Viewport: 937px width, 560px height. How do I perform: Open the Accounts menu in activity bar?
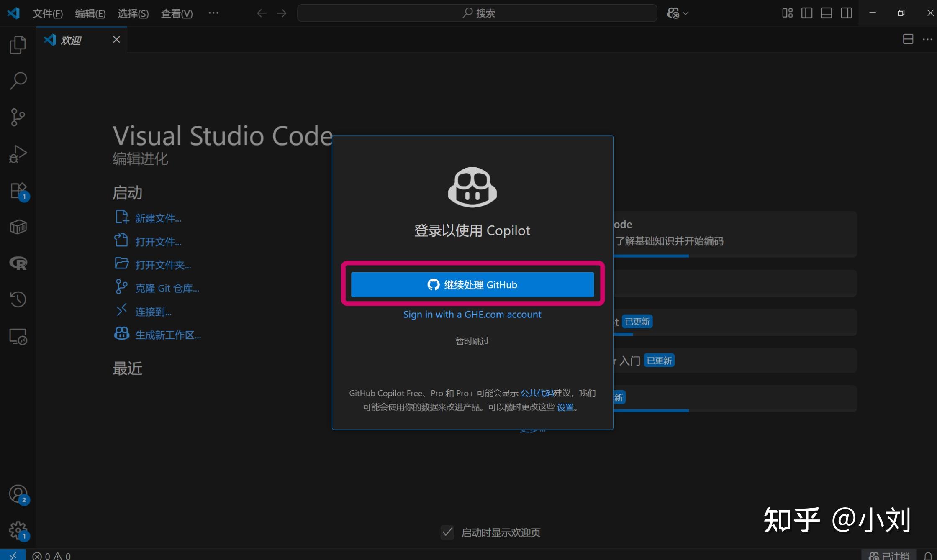coord(18,494)
